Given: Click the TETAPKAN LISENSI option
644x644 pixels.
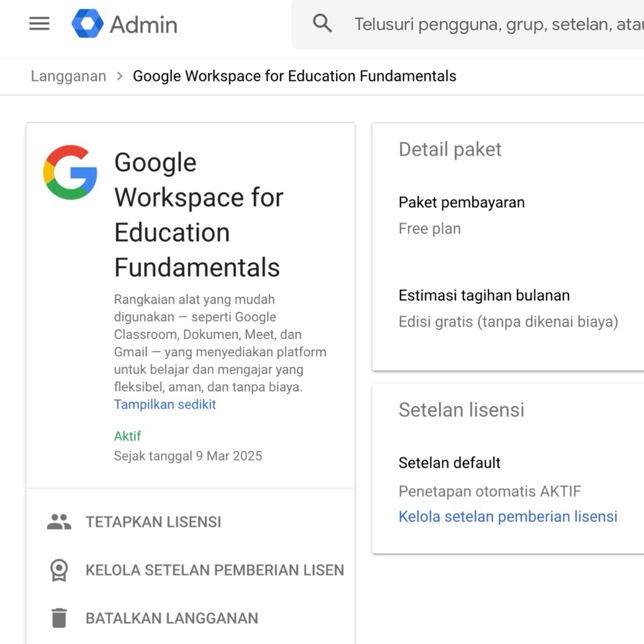Looking at the screenshot, I should (153, 521).
